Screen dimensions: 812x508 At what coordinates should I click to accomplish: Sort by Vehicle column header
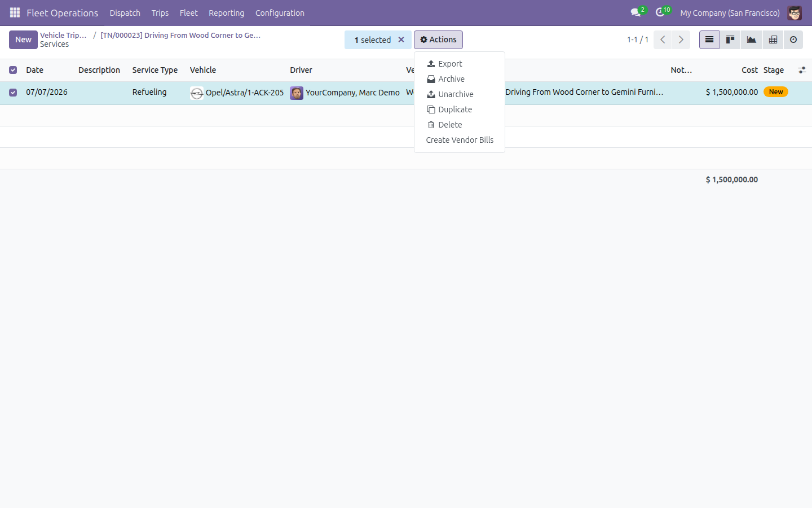(203, 70)
